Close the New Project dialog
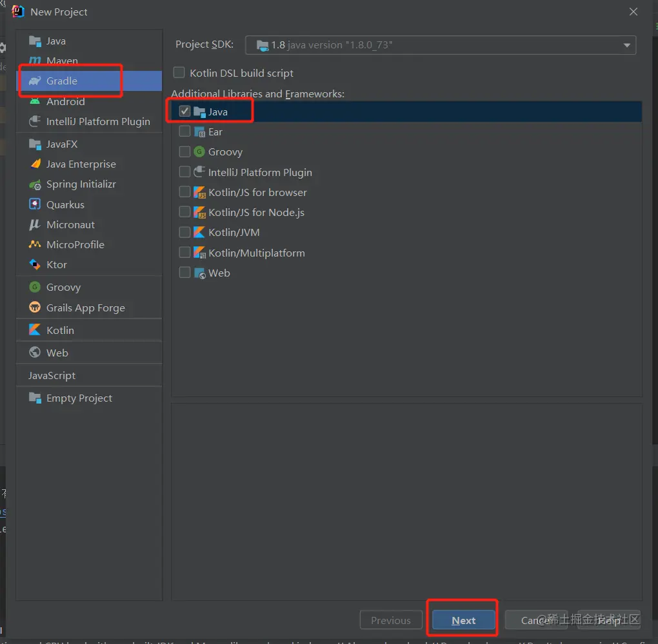Viewport: 658px width, 644px height. [633, 12]
